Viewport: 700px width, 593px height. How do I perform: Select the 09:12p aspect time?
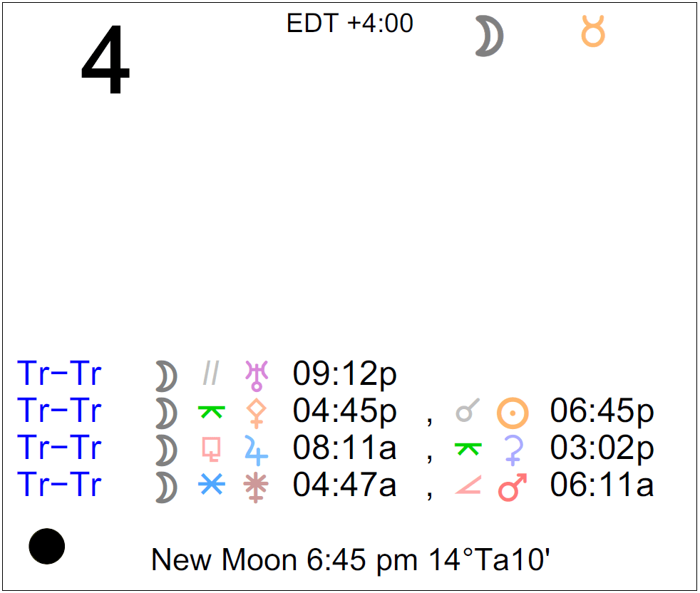[x=344, y=374]
